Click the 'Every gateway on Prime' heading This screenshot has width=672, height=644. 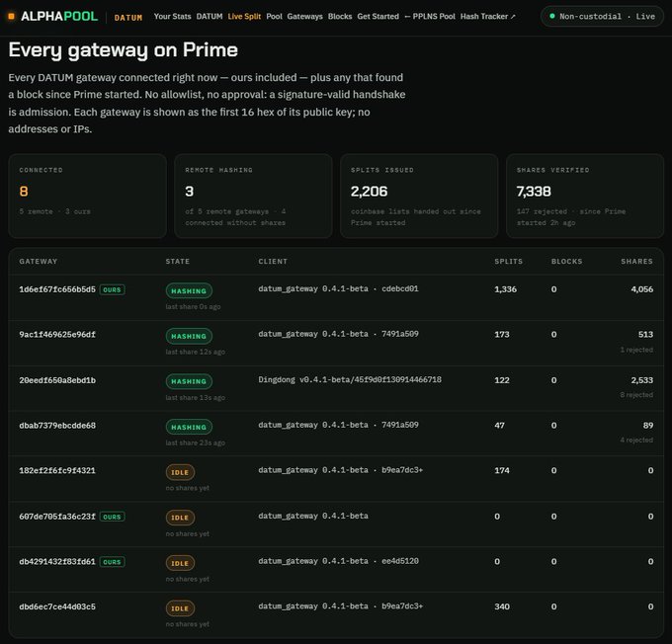(x=123, y=50)
